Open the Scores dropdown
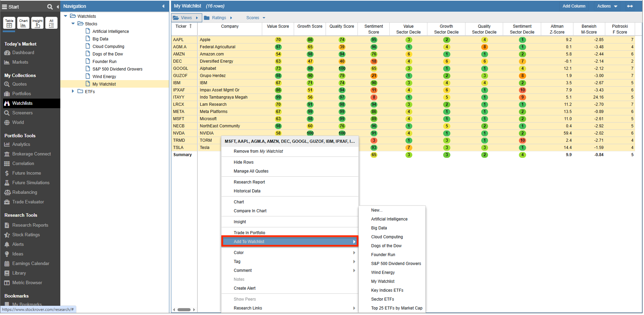 point(256,18)
